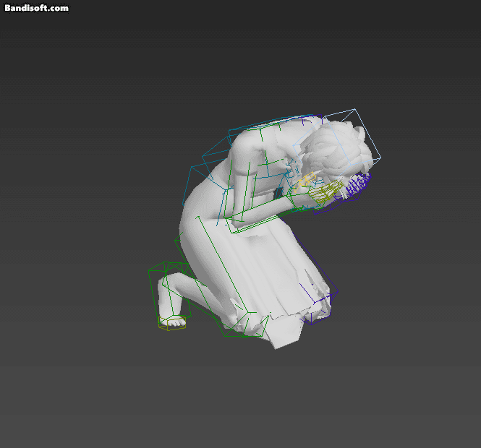Select the blue foot bone at lower right

(x=318, y=316)
